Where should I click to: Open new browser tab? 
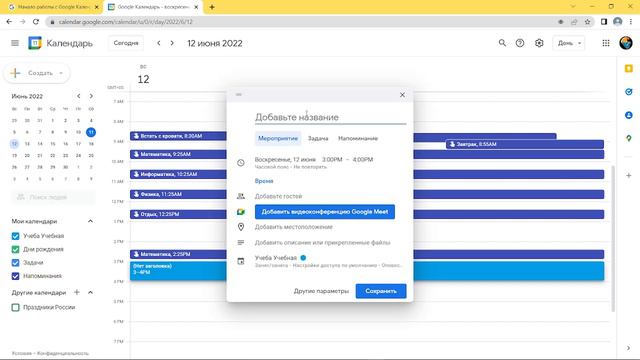coord(212,7)
